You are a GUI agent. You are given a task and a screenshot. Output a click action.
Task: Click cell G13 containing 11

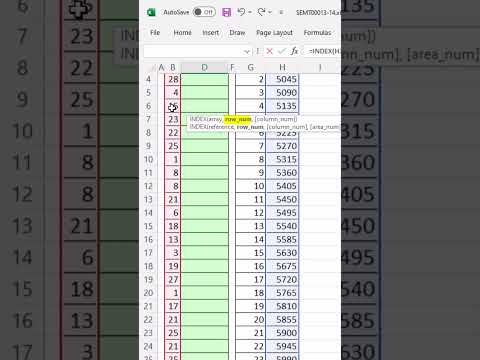(251, 199)
